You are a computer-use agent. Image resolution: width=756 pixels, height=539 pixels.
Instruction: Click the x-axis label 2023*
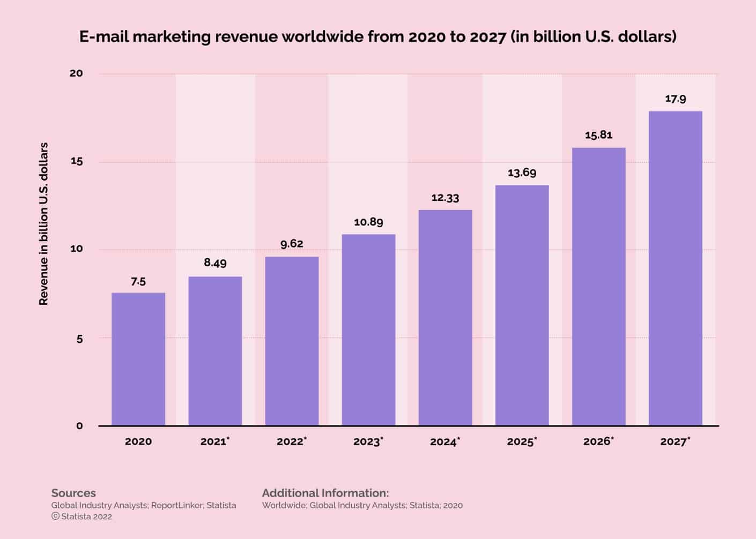[x=368, y=441]
